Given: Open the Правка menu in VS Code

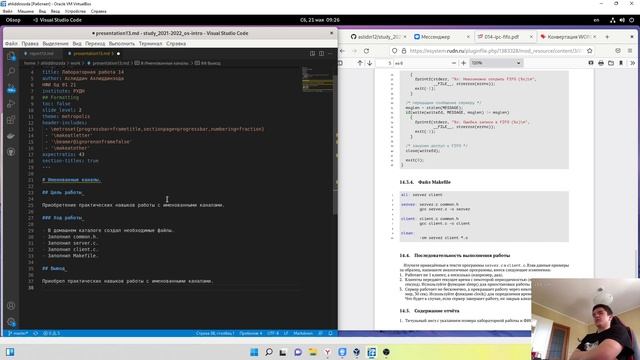Looking at the screenshot, I should pos(30,44).
